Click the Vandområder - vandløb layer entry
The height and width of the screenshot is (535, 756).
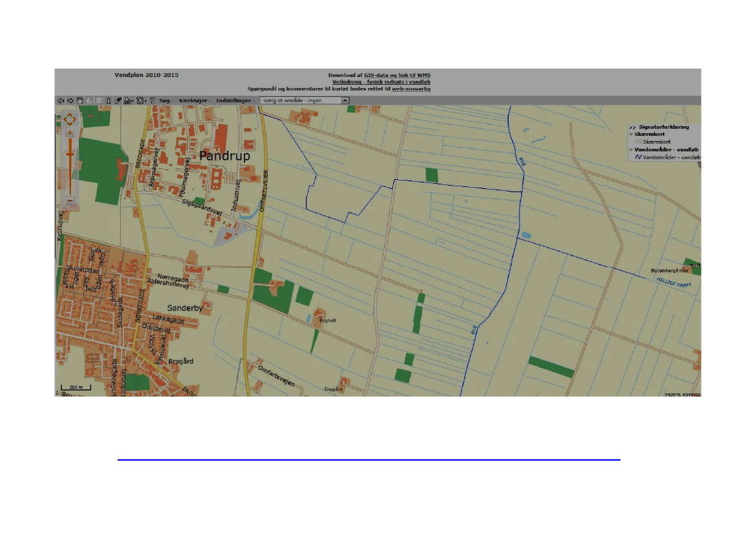(x=671, y=157)
